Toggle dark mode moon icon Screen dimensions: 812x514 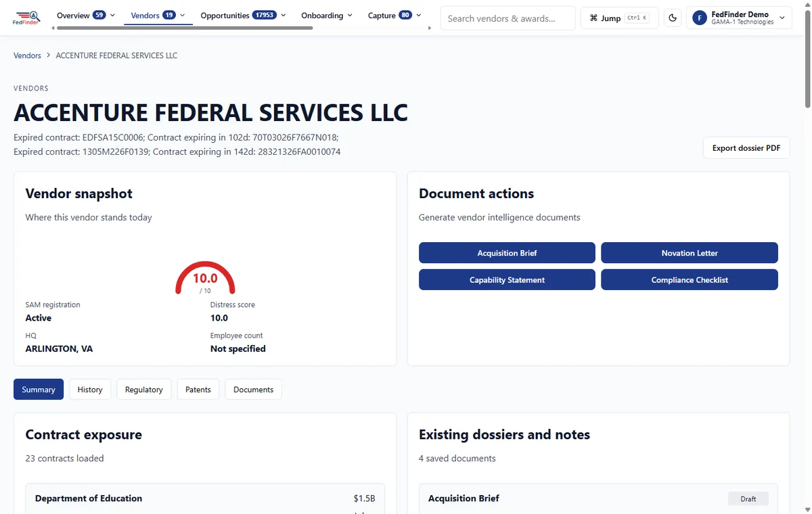coord(673,18)
